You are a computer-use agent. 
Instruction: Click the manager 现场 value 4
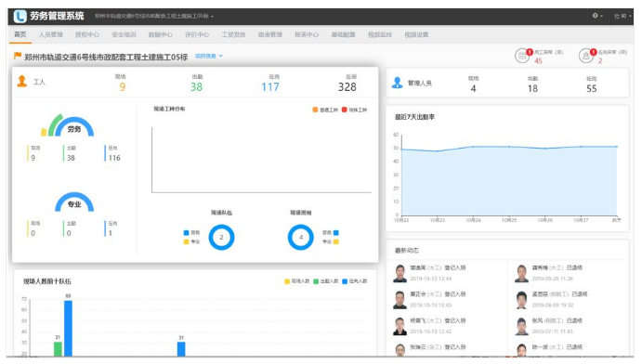[473, 88]
